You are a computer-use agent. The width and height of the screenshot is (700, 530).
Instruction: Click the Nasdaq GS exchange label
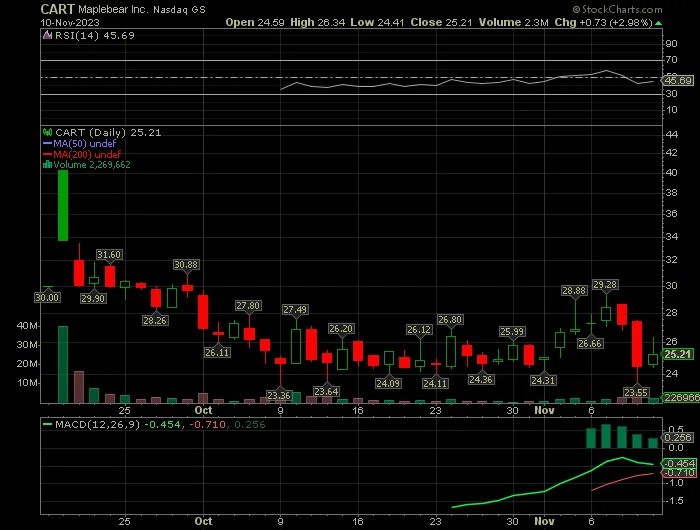(x=179, y=9)
